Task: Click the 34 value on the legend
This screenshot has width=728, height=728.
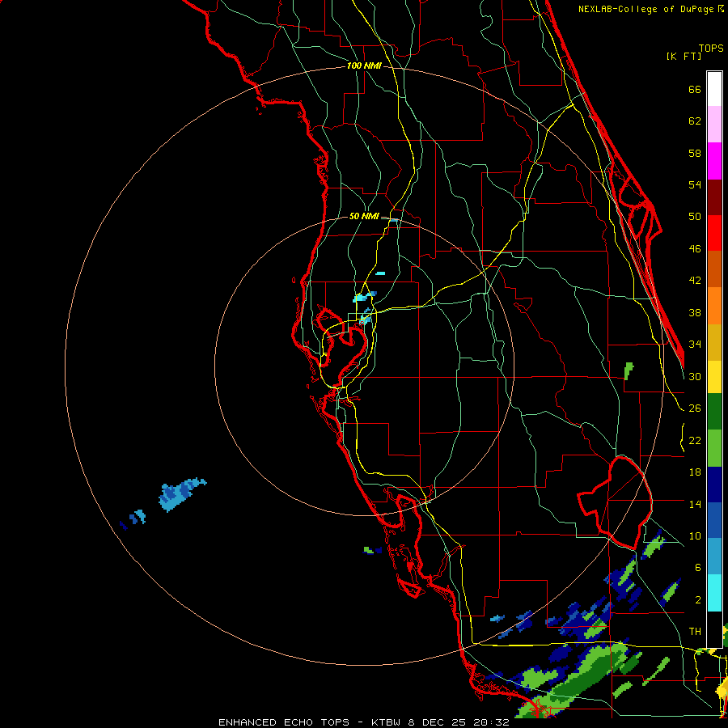Action: click(695, 345)
